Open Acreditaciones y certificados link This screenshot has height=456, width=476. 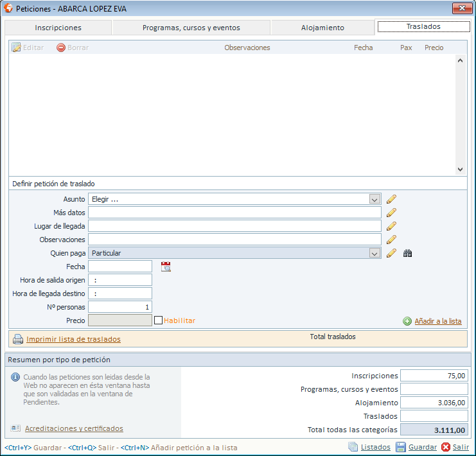(74, 428)
